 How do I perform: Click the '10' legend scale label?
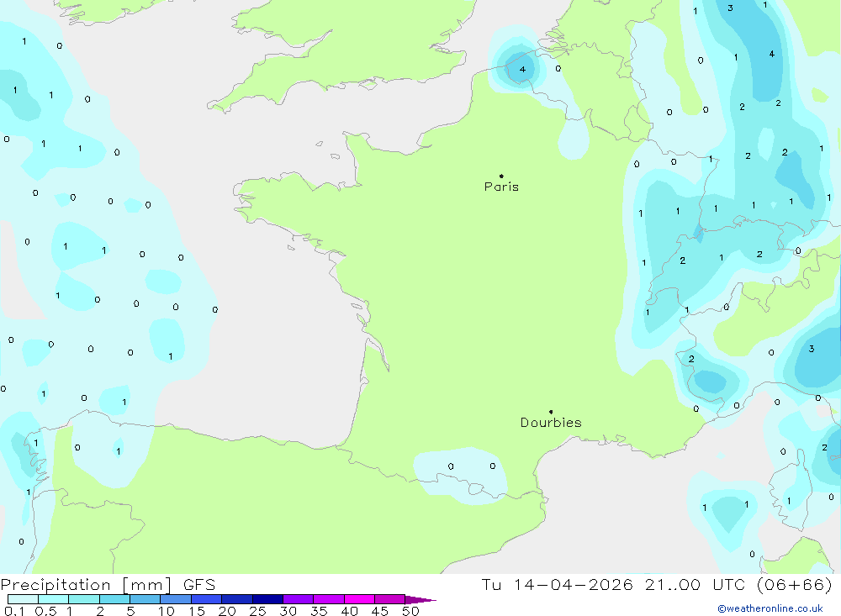point(167,611)
